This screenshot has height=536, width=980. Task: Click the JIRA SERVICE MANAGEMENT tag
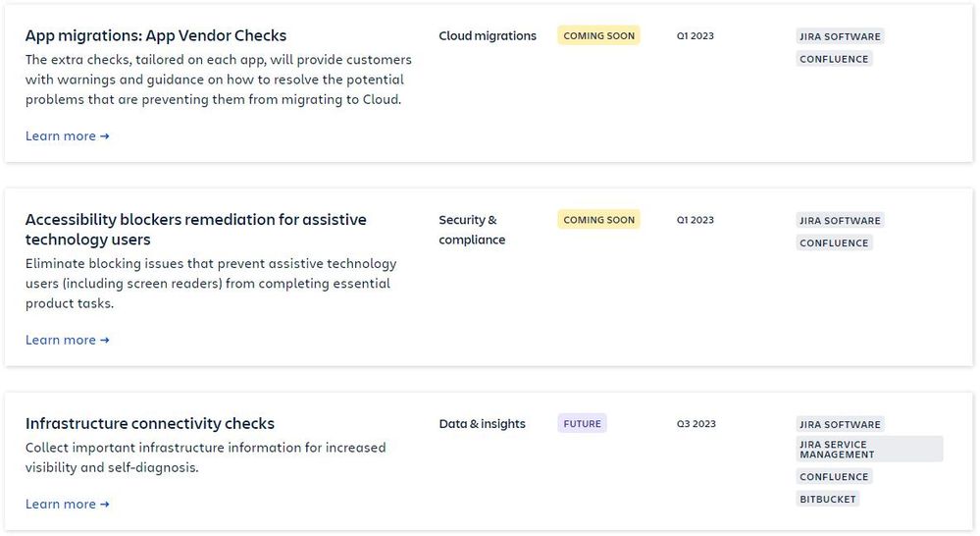click(869, 449)
